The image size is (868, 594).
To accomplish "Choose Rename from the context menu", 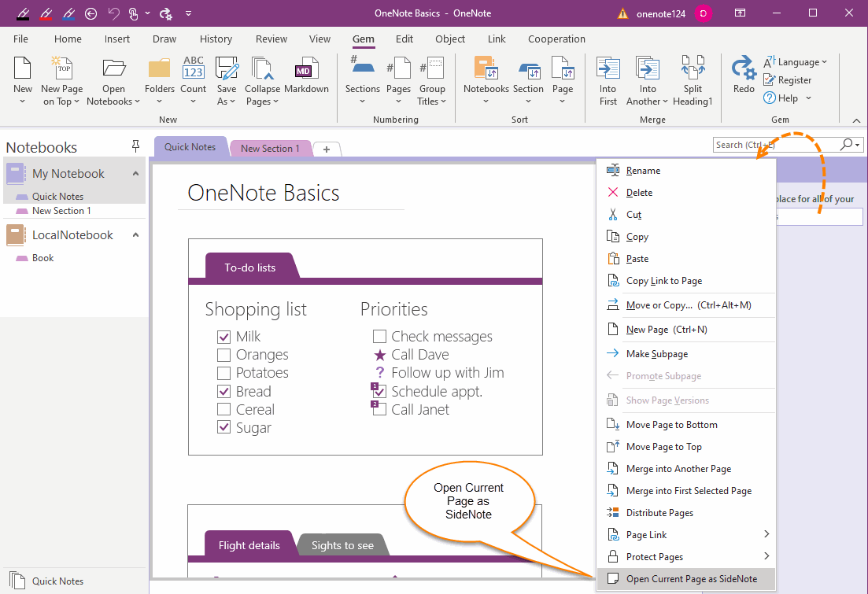I will (x=685, y=171).
